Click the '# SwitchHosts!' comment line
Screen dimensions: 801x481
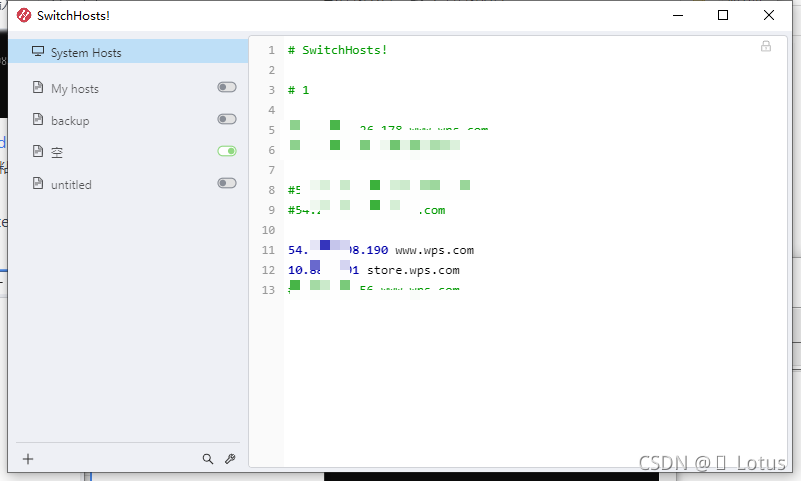pyautogui.click(x=337, y=50)
